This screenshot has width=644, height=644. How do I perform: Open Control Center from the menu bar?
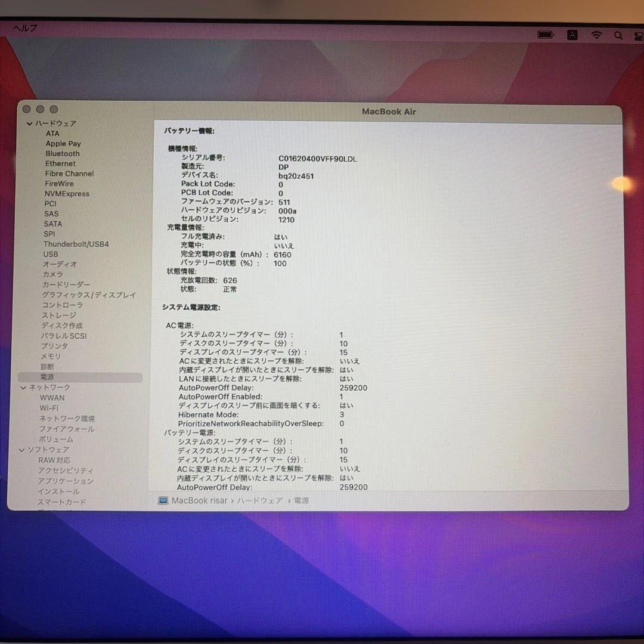pyautogui.click(x=639, y=35)
